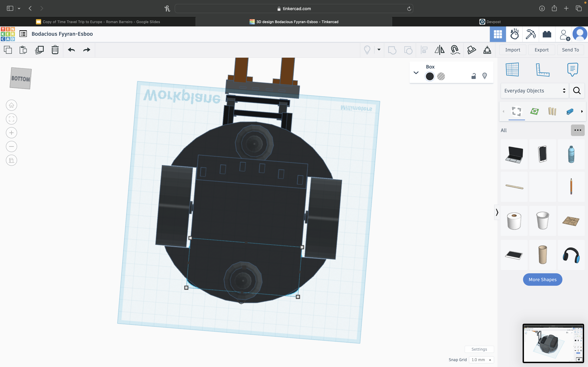Click the More Shapes button
Screen dimensions: 588x367
pyautogui.click(x=542, y=279)
